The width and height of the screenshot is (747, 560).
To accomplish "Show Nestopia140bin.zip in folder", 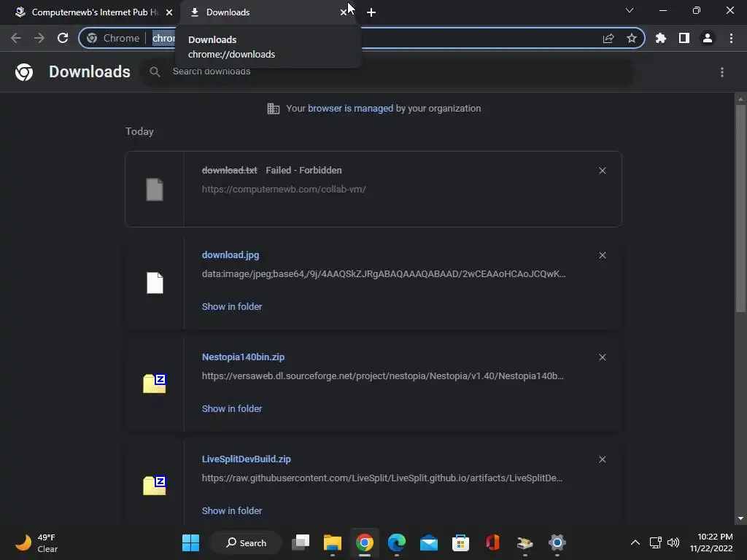I will point(232,408).
